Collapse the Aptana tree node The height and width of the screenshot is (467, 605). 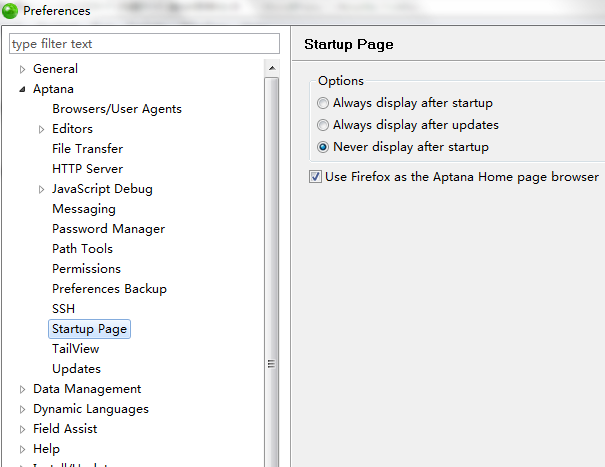[x=22, y=89]
